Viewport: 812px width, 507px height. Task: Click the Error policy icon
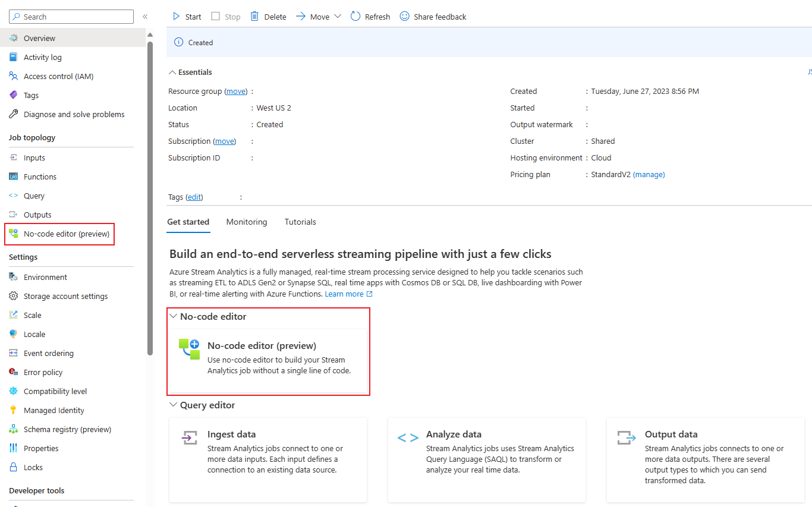14,372
